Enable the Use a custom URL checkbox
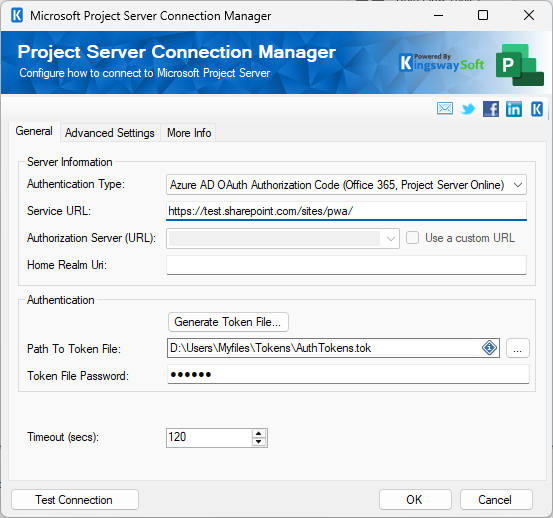Image resolution: width=553 pixels, height=518 pixels. tap(412, 238)
